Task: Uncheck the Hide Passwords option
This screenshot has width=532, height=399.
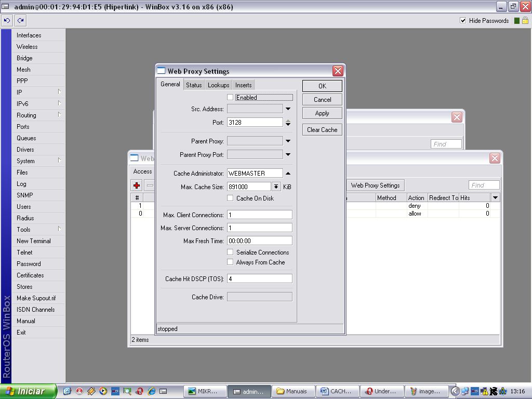Action: [x=463, y=21]
